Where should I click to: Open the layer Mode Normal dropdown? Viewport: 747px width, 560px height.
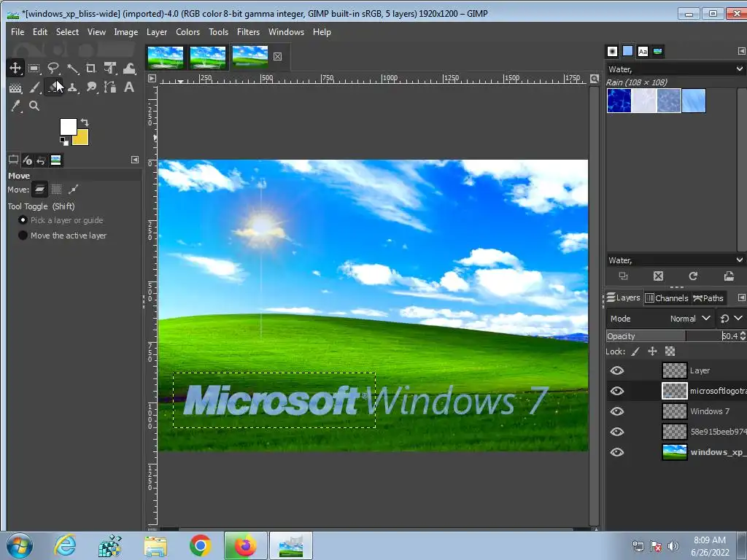pyautogui.click(x=660, y=319)
